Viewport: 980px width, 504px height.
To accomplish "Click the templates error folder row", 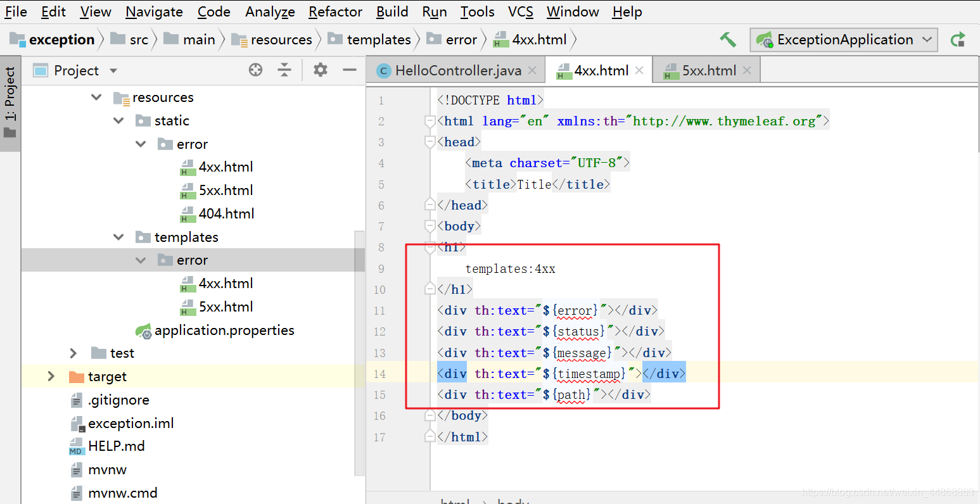I will pyautogui.click(x=193, y=260).
